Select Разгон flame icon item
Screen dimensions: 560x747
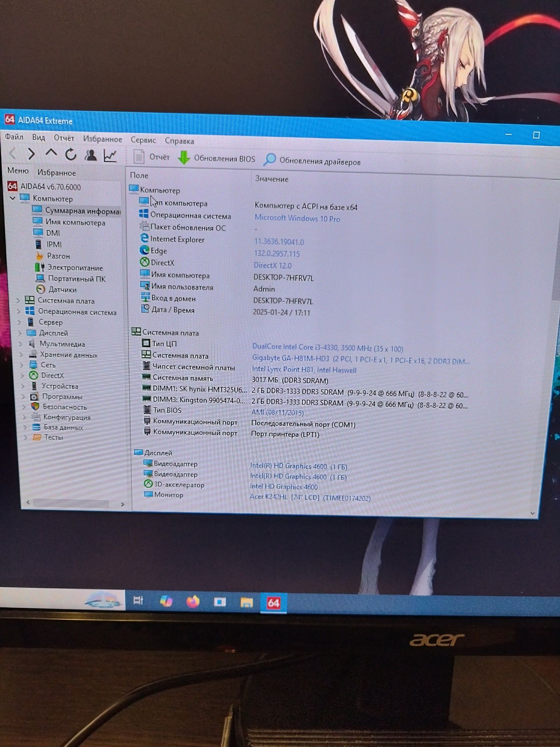[x=40, y=256]
